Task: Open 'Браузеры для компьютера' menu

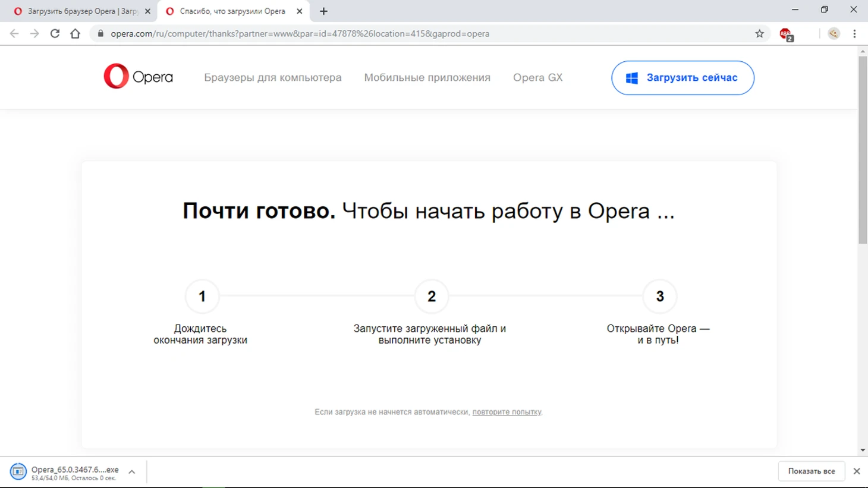Action: (x=273, y=77)
